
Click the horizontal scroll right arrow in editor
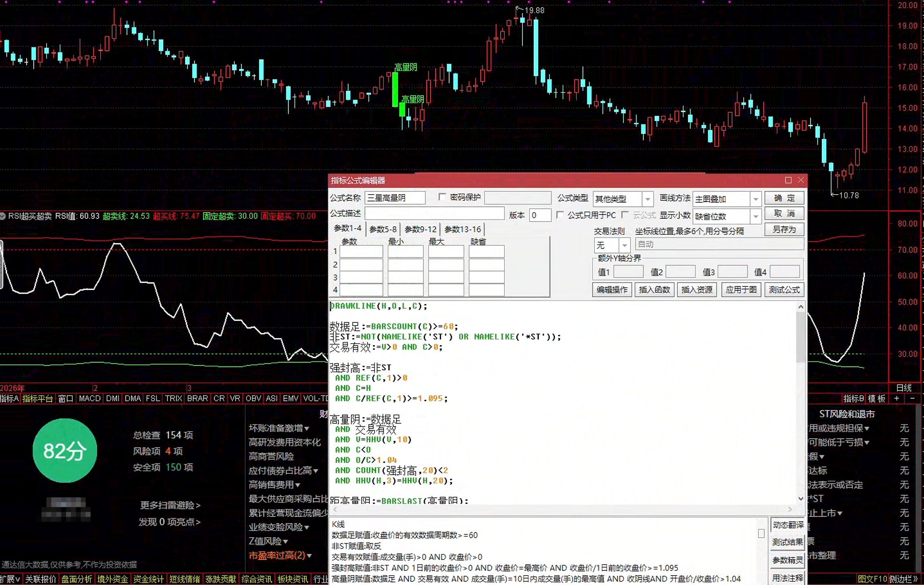click(790, 509)
